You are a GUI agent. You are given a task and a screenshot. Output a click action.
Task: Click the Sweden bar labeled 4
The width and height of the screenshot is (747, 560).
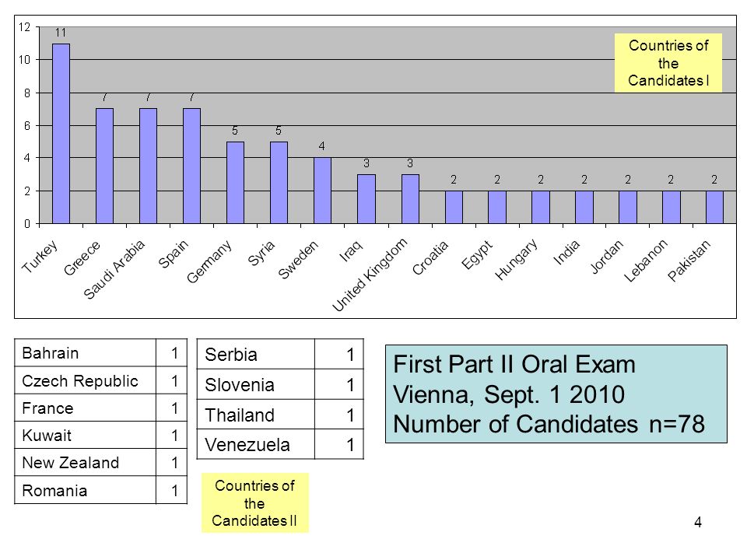pyautogui.click(x=322, y=191)
